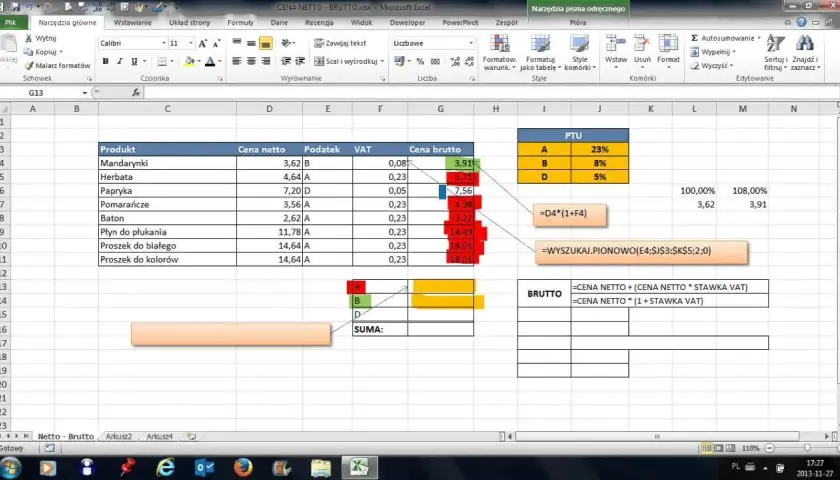
Task: Click Malarz formatów format painter
Action: (57, 65)
